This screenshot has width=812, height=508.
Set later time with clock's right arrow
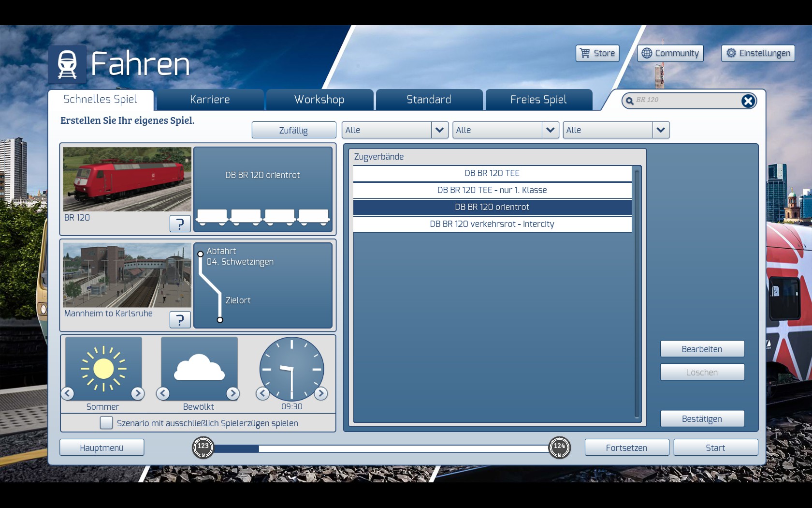pyautogui.click(x=321, y=393)
